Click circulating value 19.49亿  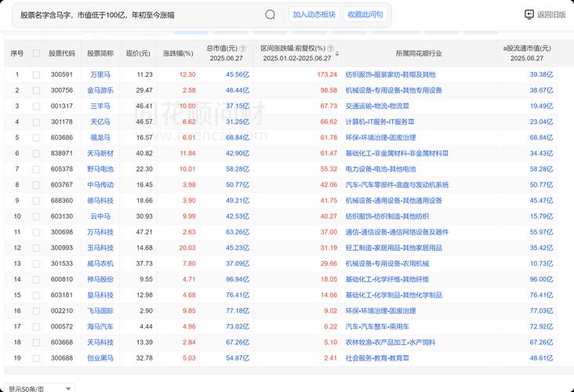(541, 106)
